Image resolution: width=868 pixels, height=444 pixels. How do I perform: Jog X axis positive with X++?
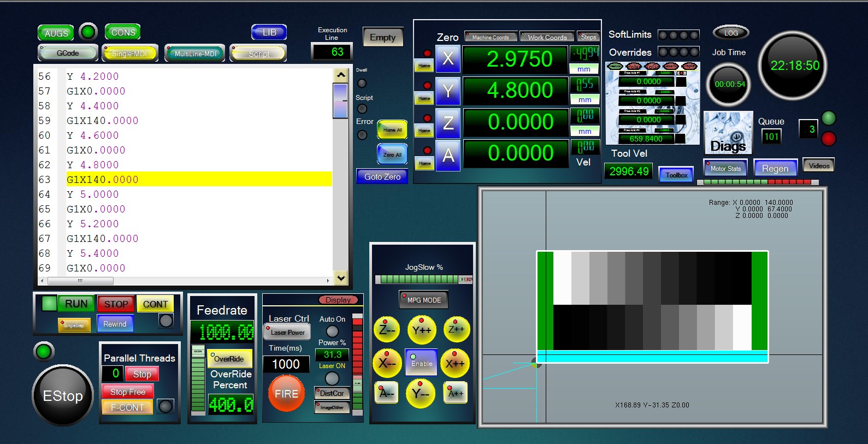(x=455, y=363)
